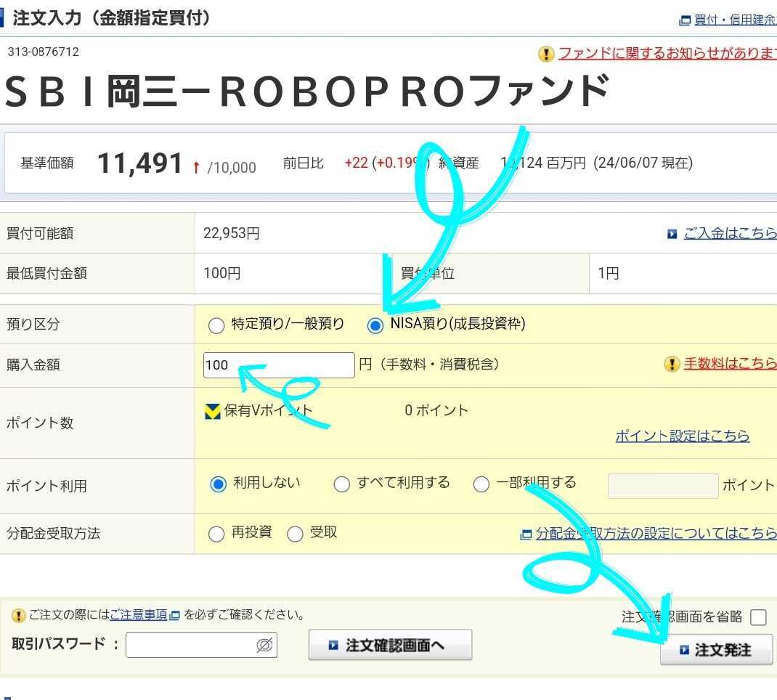Open ポイント設定はこちら link
This screenshot has width=777, height=700.
pos(683,436)
